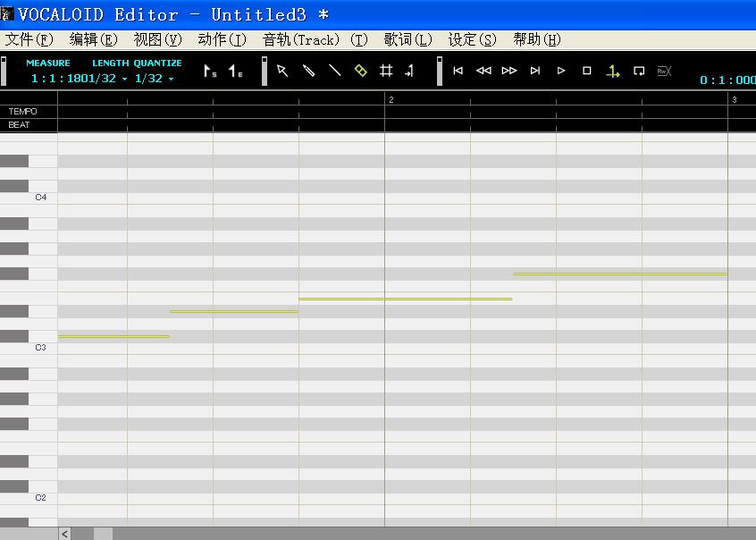Start playback with the play button
Viewport: 756px width, 540px height.
561,71
